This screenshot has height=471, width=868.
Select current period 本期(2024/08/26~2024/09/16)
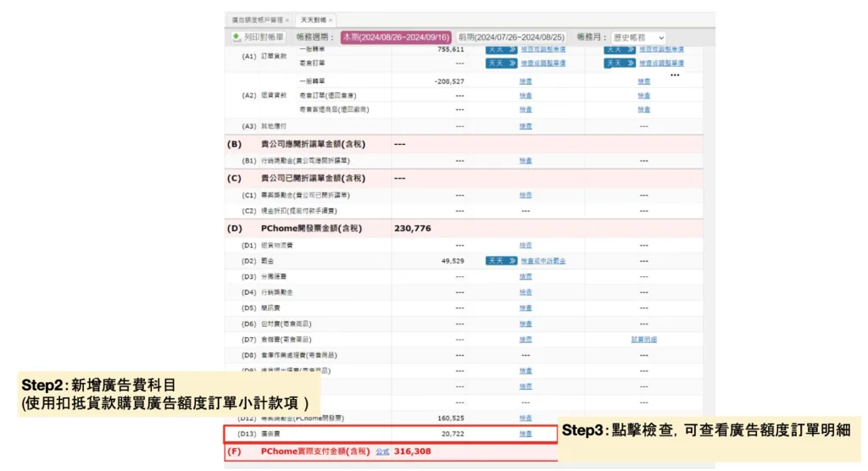point(397,38)
